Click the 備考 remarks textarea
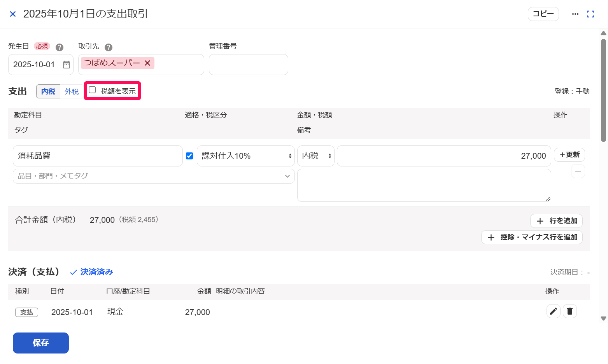Screen dimensions: 608x364 pyautogui.click(x=424, y=185)
